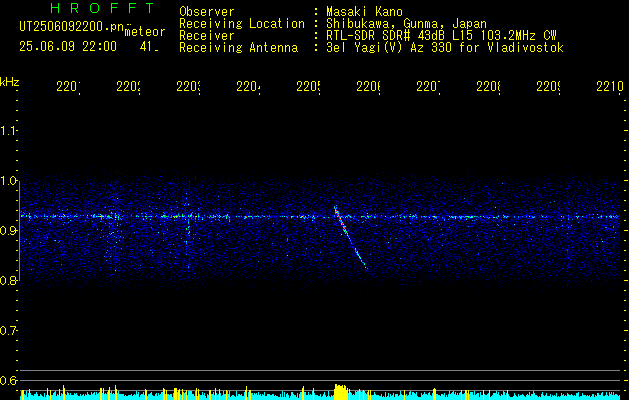Select the file name UT2506092200.pn
Viewport: 629px width, 400px height.
click(71, 27)
